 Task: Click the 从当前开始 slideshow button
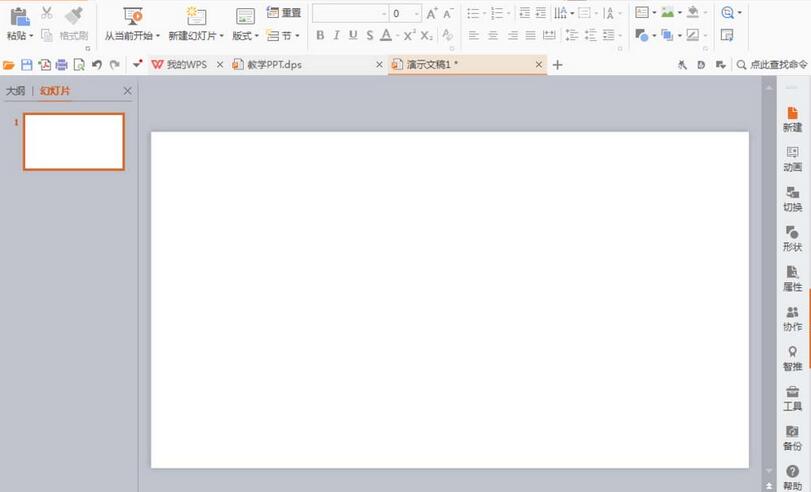(x=132, y=24)
